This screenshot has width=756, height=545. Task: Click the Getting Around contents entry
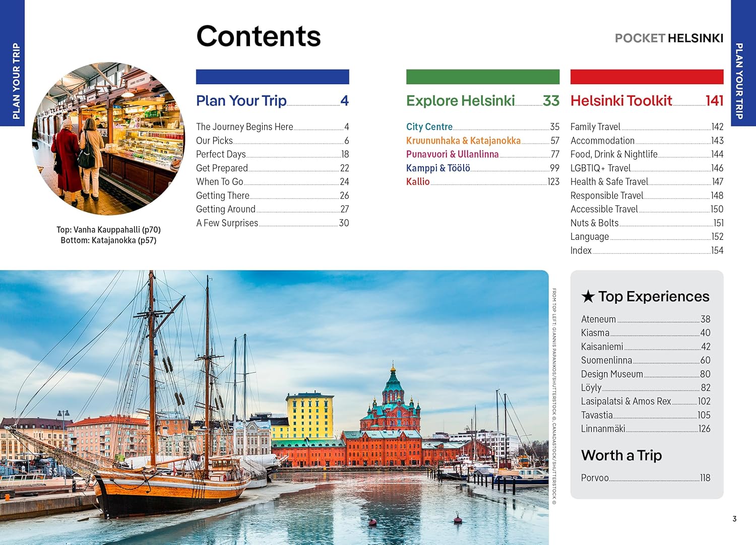click(225, 209)
